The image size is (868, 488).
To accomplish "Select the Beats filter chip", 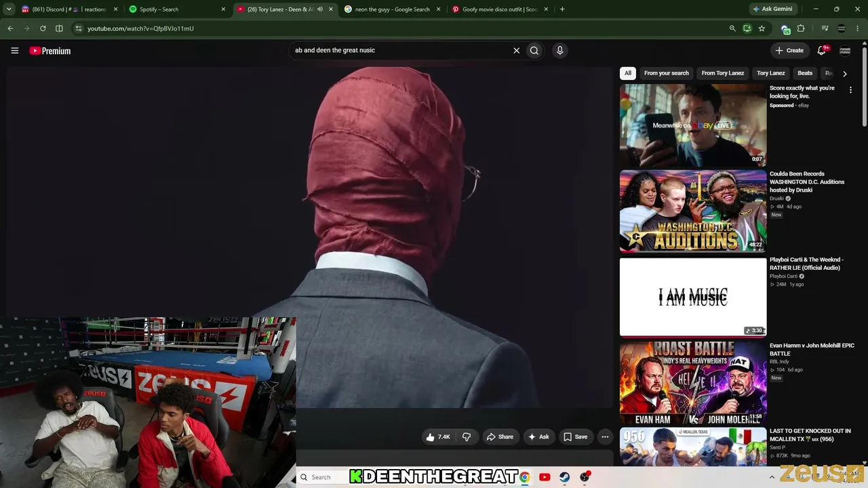I will 805,73.
